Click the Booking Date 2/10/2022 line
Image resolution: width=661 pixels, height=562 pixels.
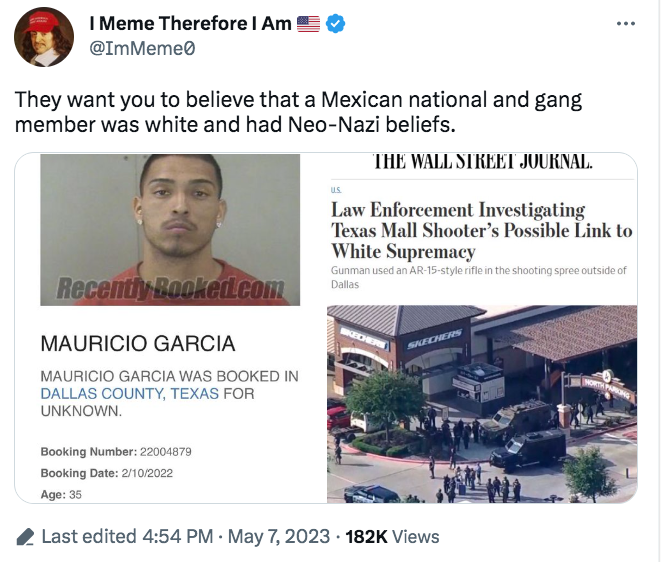[107, 473]
